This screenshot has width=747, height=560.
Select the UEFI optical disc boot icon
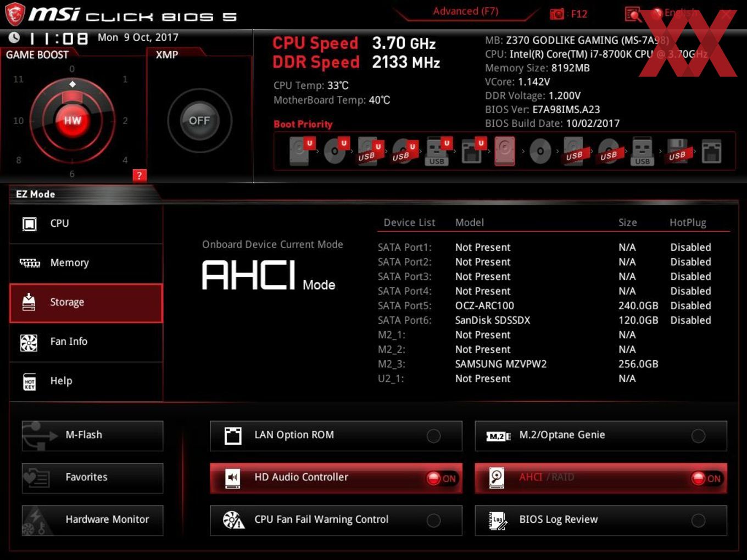point(335,152)
